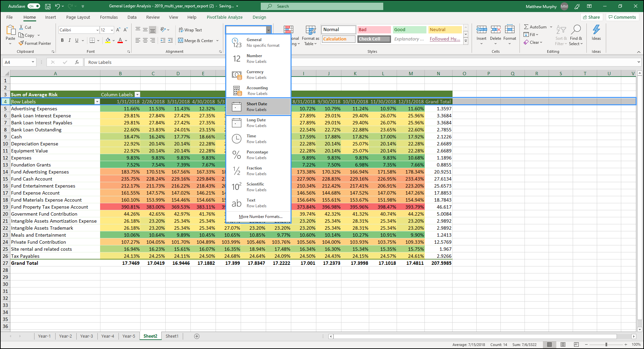
Task: Open the Column Labels filter dropdown
Action: 137,95
